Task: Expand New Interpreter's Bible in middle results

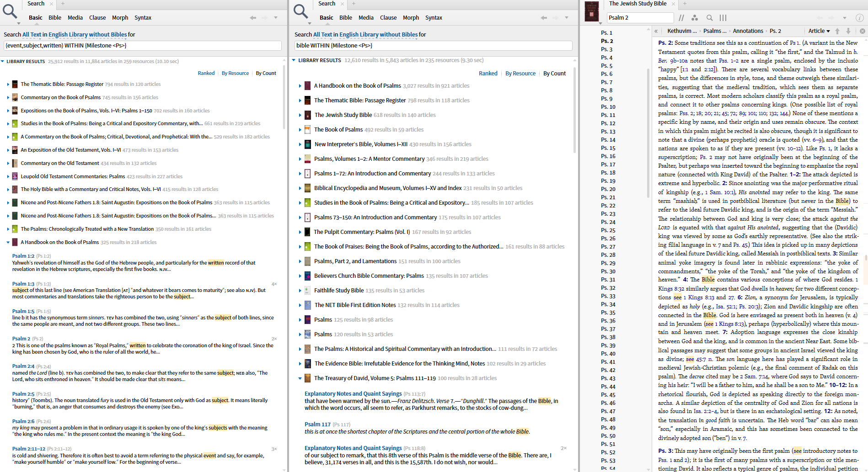Action: point(300,144)
